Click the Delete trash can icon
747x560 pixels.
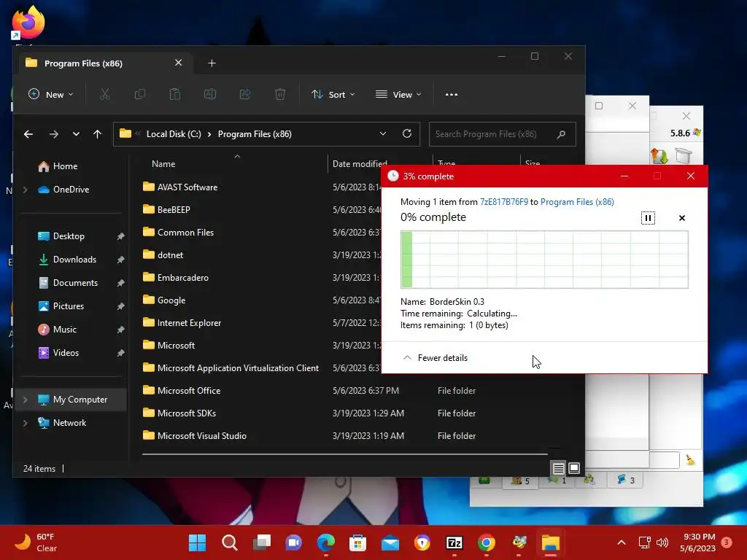coord(280,94)
